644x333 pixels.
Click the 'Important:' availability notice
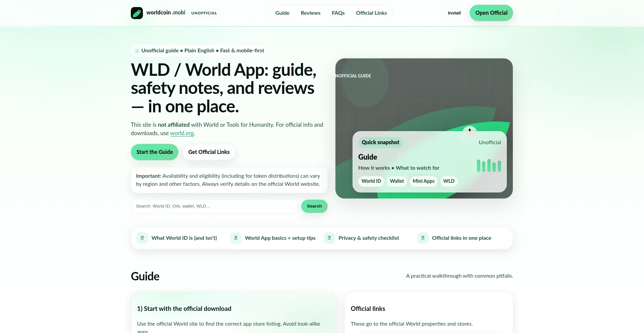pyautogui.click(x=229, y=180)
